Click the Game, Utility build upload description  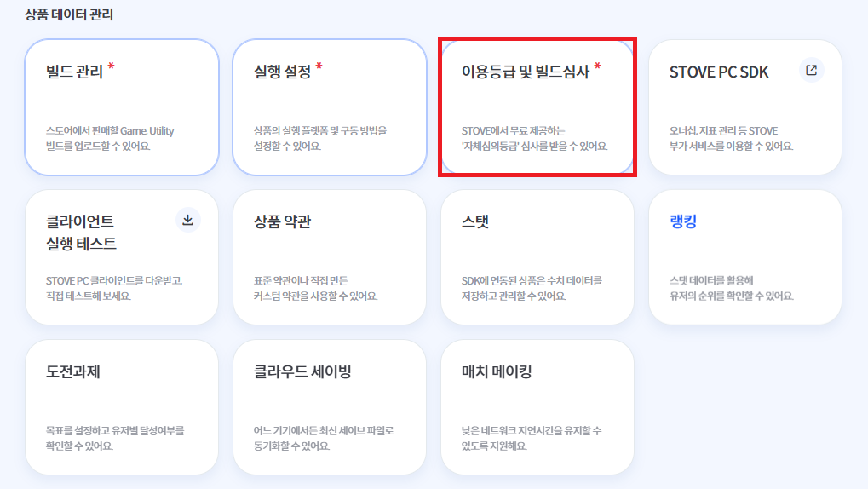click(110, 139)
